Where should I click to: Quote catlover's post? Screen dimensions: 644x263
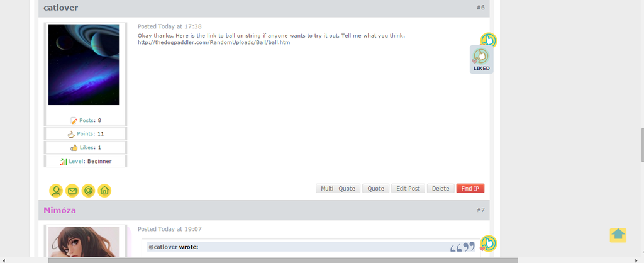376,189
